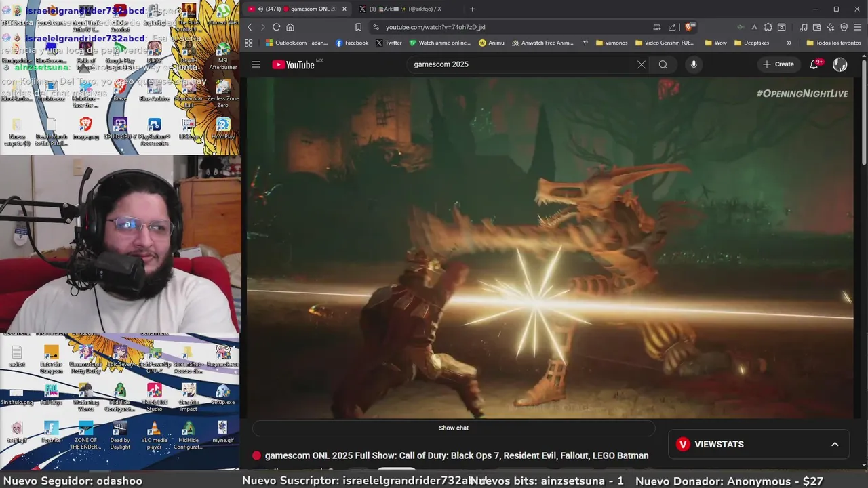Screen dimensions: 868x488
Task: Open the Aniwatch Free Anime bookmark
Action: click(542, 43)
